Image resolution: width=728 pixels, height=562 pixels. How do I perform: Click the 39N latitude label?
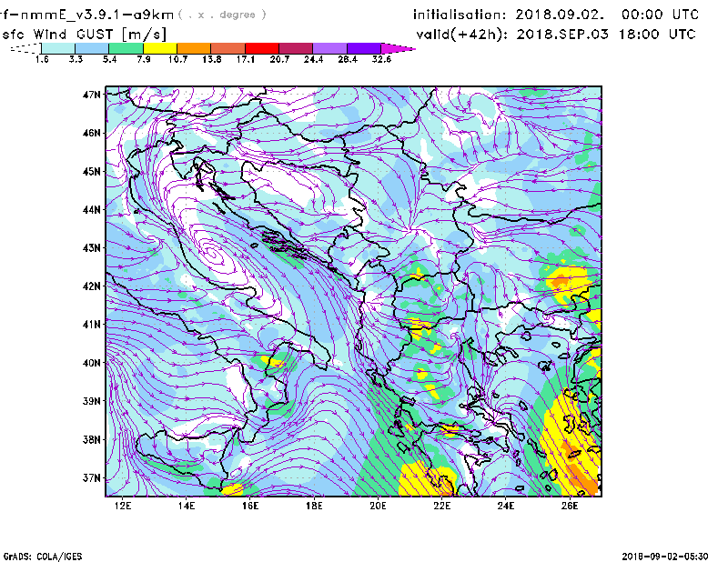(91, 401)
